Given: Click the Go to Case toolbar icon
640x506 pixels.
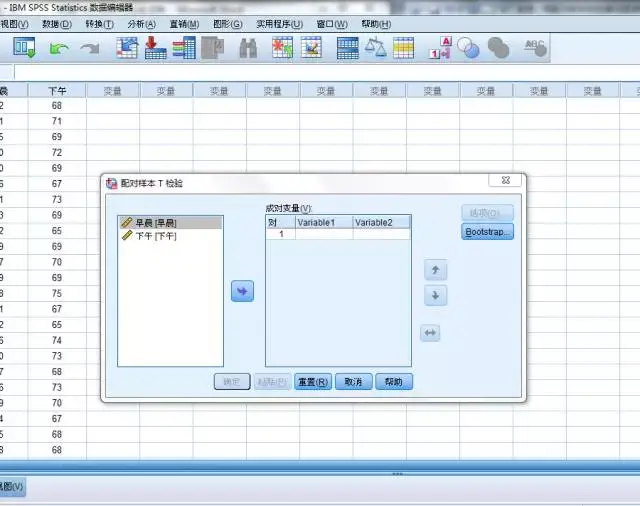Looking at the screenshot, I should pyautogui.click(x=127, y=47).
